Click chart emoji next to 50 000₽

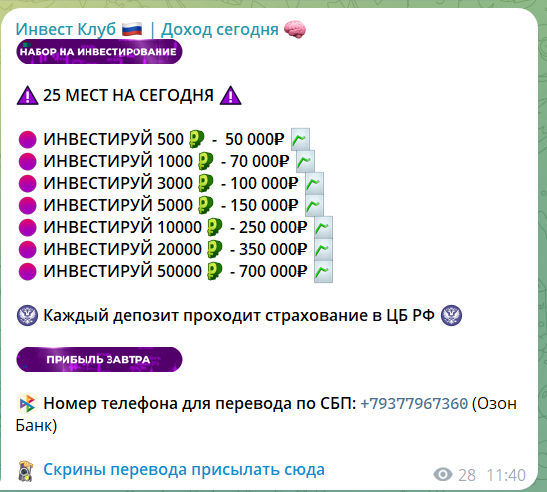[x=300, y=139]
